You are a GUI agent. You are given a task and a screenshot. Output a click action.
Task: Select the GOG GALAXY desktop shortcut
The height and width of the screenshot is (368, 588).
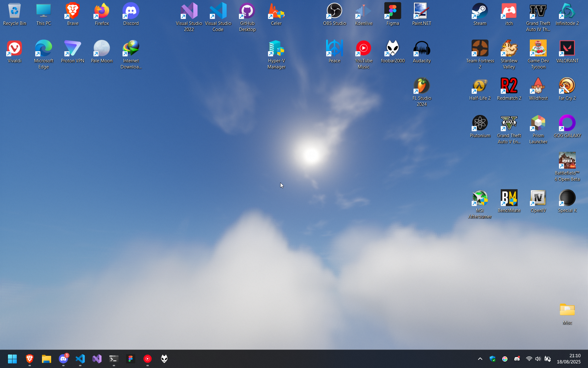pos(567,127)
